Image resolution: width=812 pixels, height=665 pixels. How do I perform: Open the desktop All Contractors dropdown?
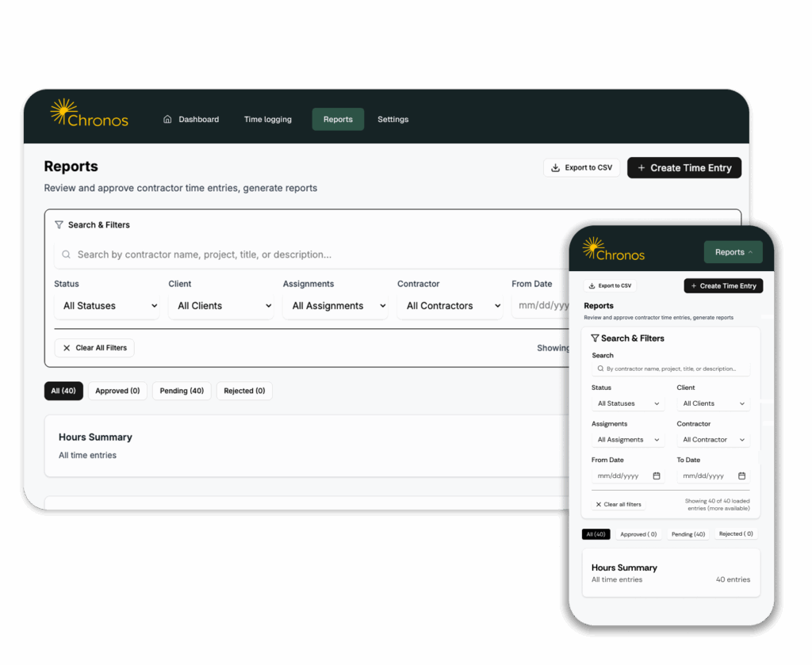point(450,306)
